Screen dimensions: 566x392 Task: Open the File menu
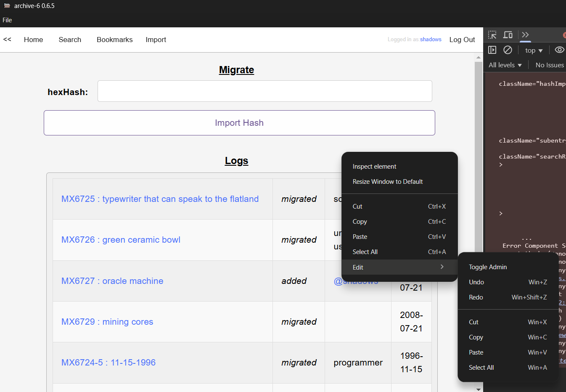[x=7, y=20]
